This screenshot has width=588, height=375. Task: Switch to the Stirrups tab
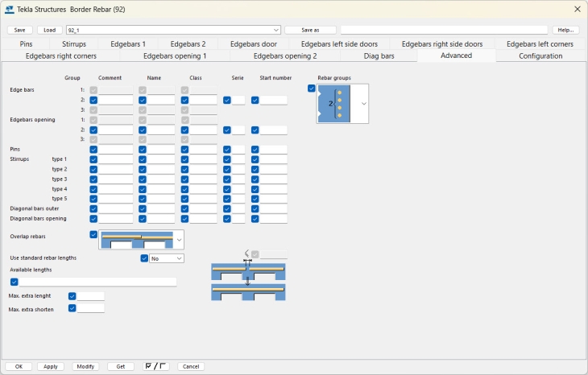pos(74,44)
